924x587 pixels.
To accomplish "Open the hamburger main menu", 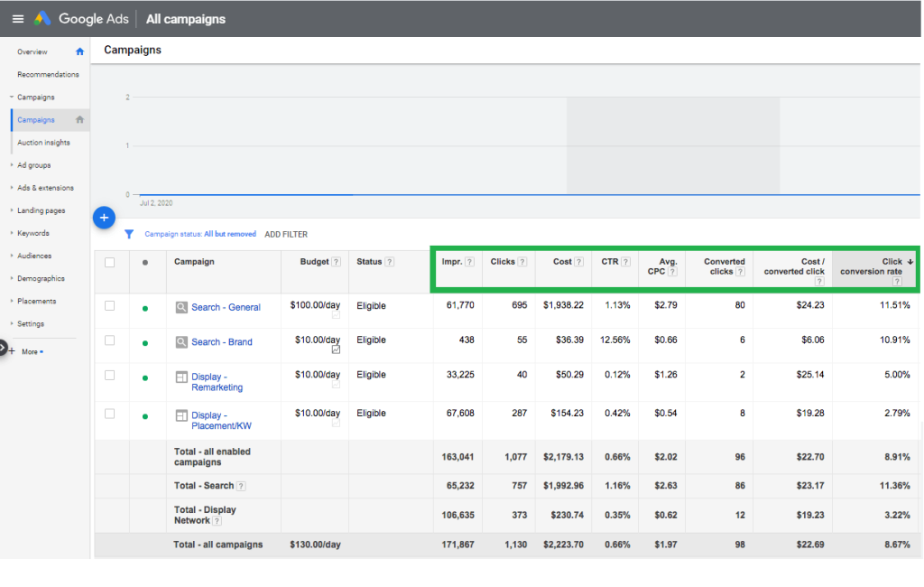I will coord(18,19).
